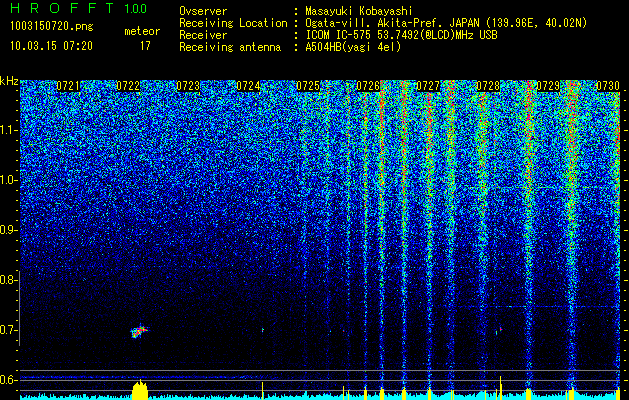Click the kHz axis unit label

pos(9,81)
